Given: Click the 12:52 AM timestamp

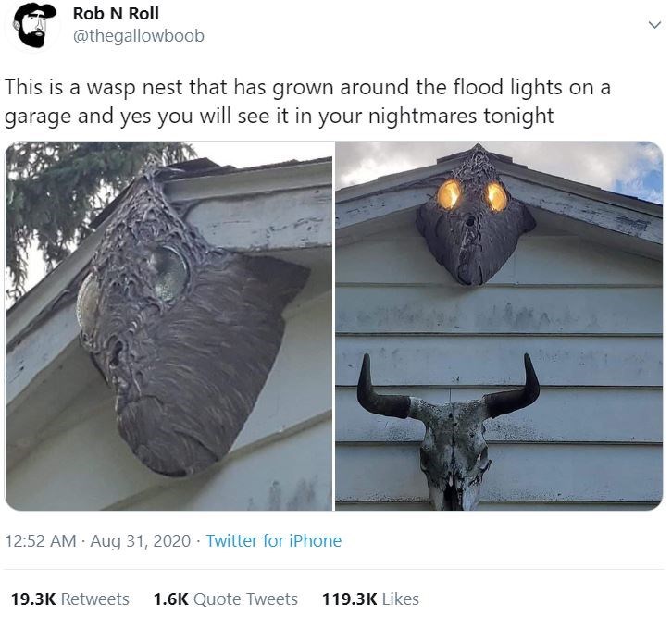Looking at the screenshot, I should click(x=41, y=541).
